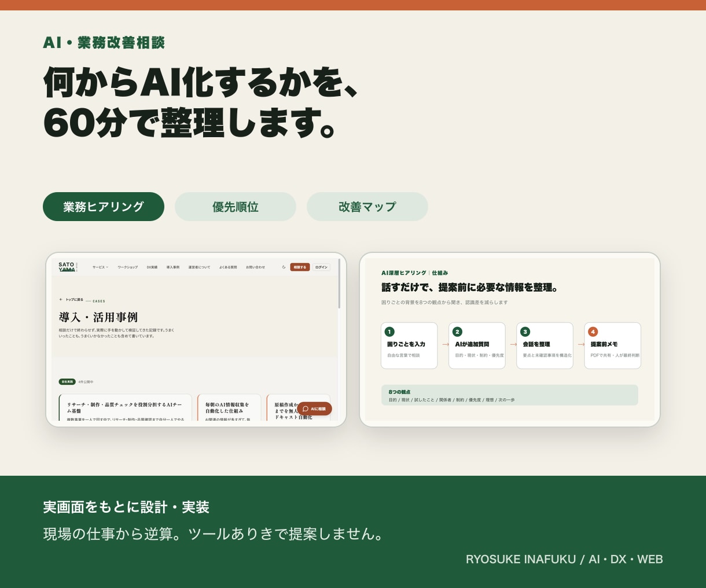Select the 改善マップ pill
This screenshot has height=588, width=706.
tap(367, 207)
